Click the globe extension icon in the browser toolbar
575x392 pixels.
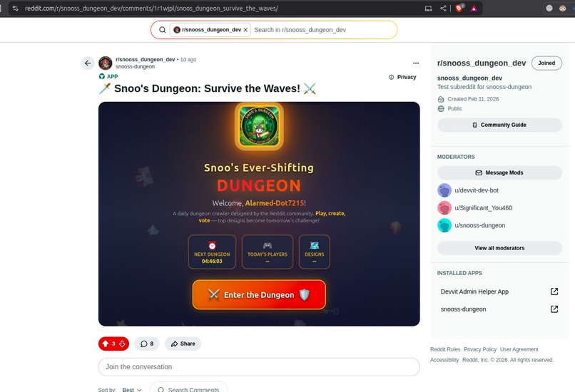(x=549, y=8)
